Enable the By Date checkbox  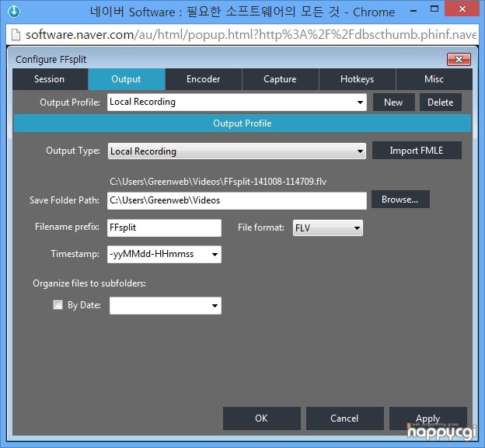58,305
